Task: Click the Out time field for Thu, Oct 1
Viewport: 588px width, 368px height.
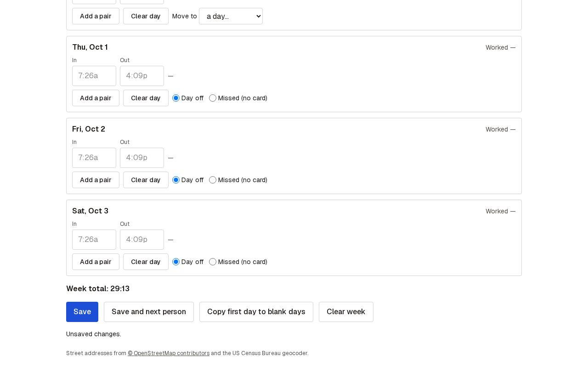Action: [x=142, y=76]
